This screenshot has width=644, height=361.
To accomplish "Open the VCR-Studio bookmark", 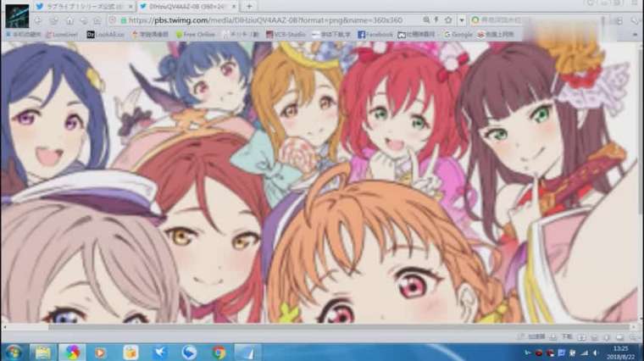I will click(286, 35).
